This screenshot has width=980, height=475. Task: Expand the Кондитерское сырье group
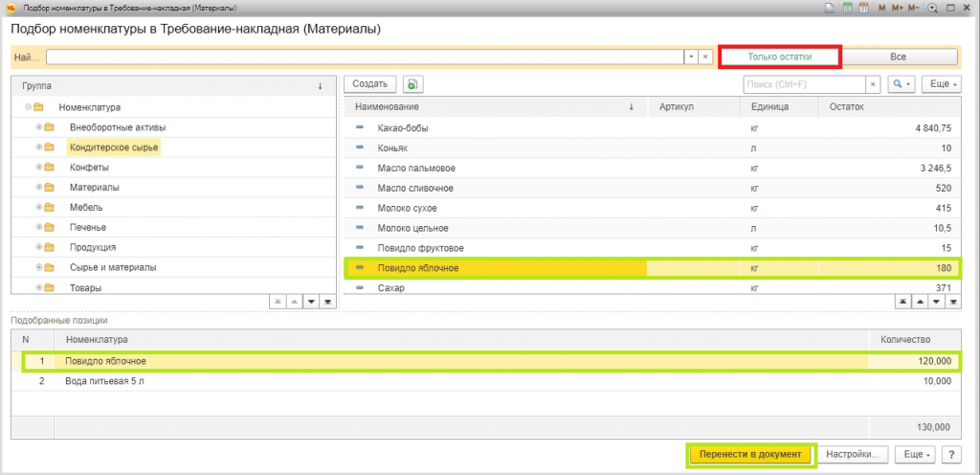click(x=38, y=147)
